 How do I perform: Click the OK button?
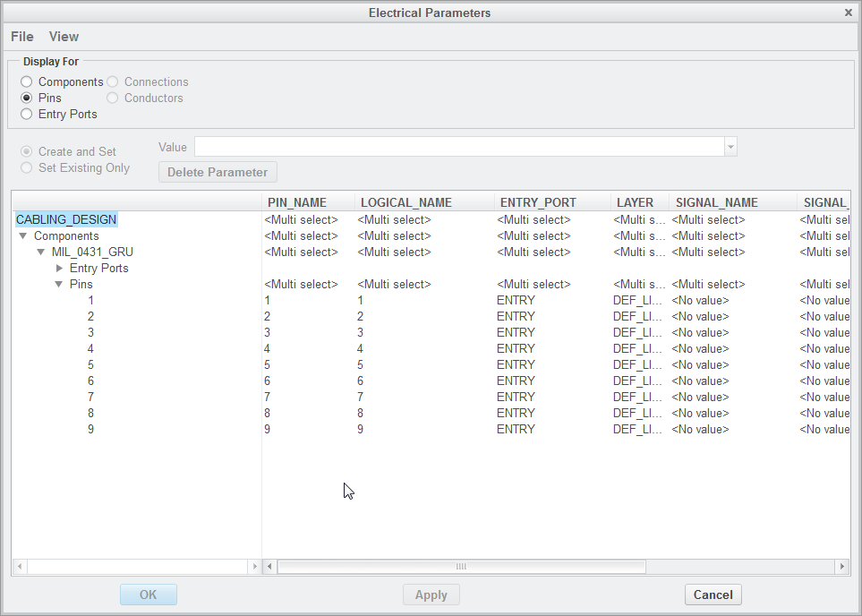pos(149,595)
